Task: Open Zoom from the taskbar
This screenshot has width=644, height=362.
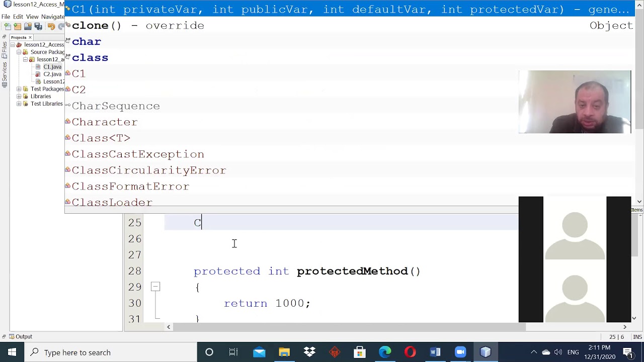Action: [460, 352]
